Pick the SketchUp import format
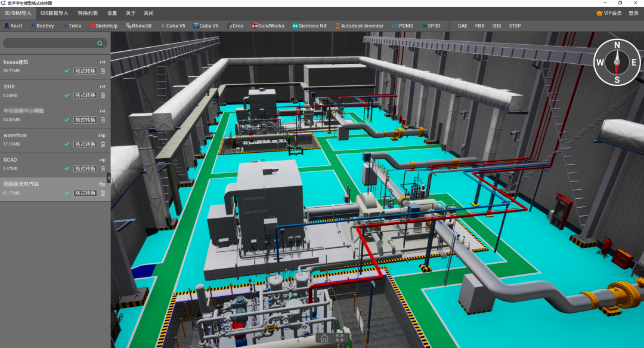This screenshot has width=644, height=348. click(104, 26)
